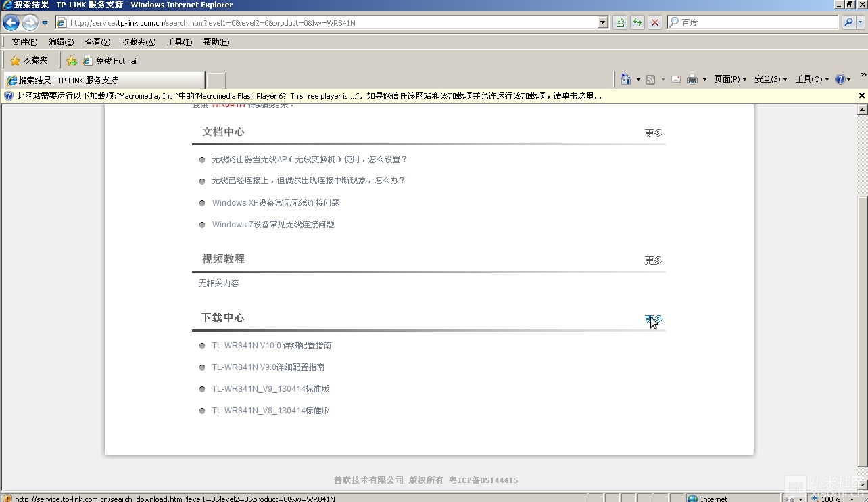This screenshot has width=868, height=502.
Task: Open 无线路由器当无线AP使用 article link
Action: click(309, 160)
